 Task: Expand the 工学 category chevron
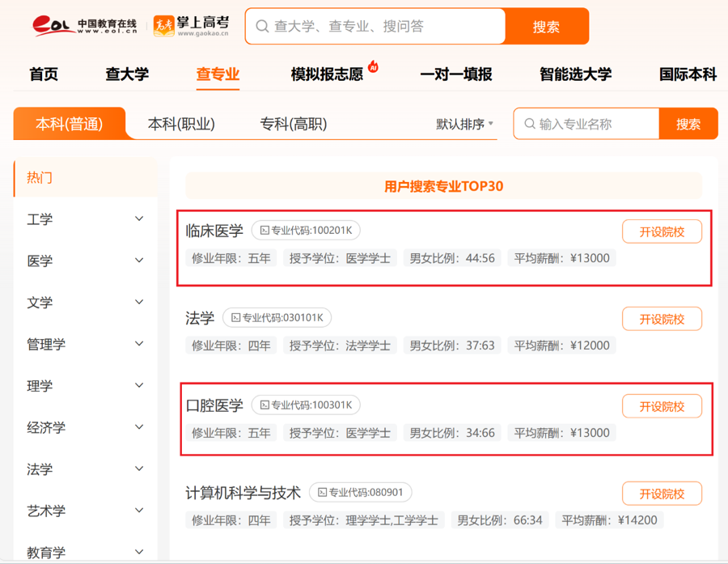coord(139,218)
